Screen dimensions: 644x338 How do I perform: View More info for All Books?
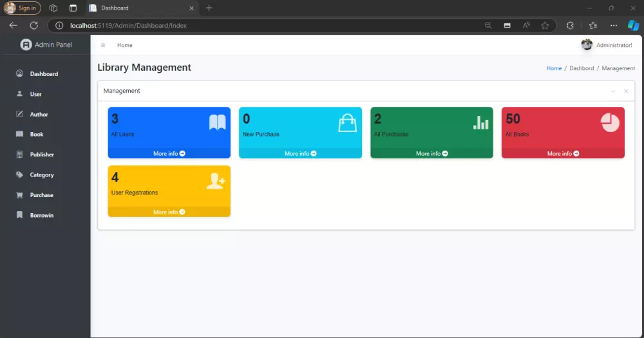click(x=563, y=154)
